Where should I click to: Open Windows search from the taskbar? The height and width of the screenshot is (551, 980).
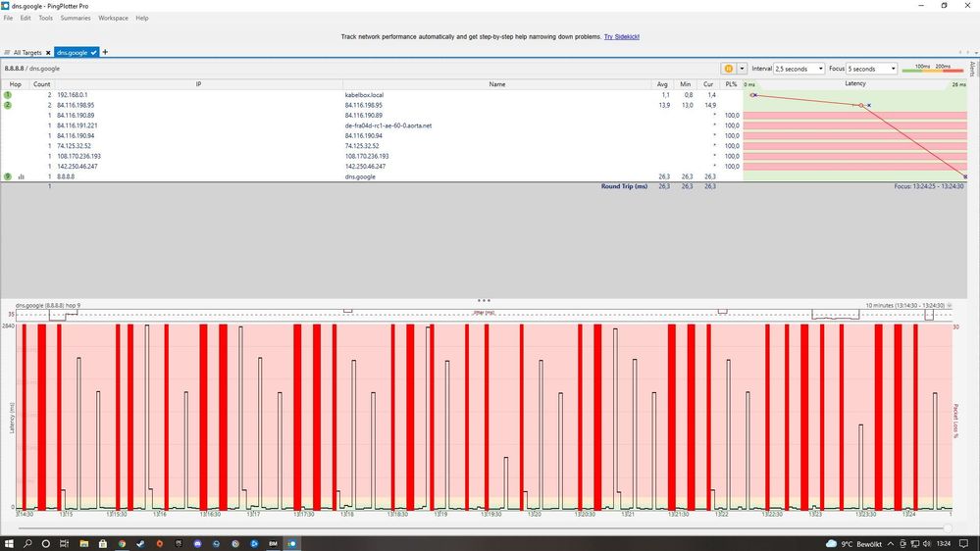click(27, 543)
